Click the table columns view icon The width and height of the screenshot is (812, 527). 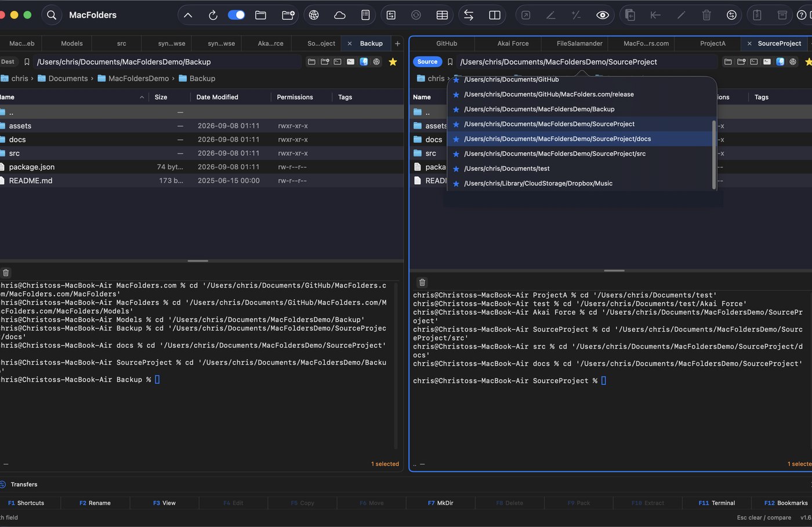(x=442, y=15)
